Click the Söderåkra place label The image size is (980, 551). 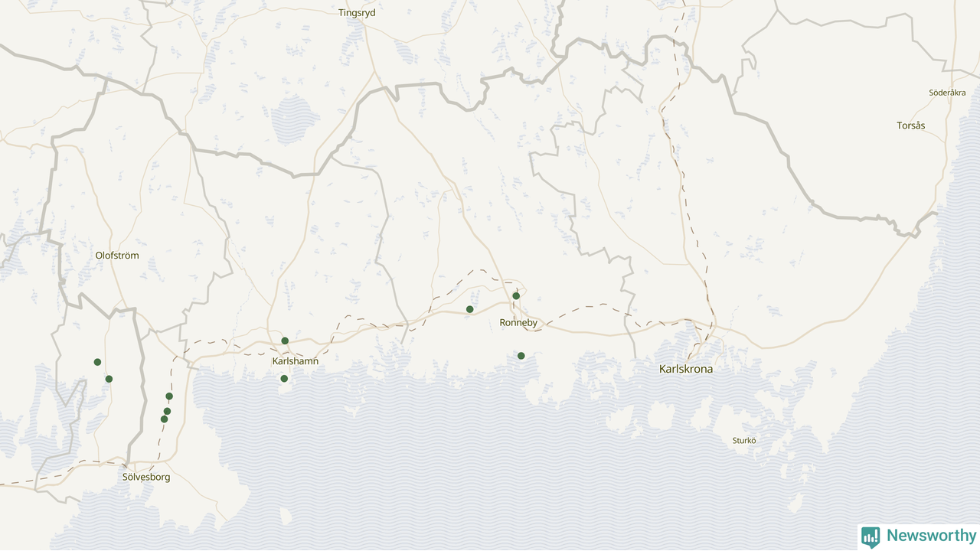(947, 93)
